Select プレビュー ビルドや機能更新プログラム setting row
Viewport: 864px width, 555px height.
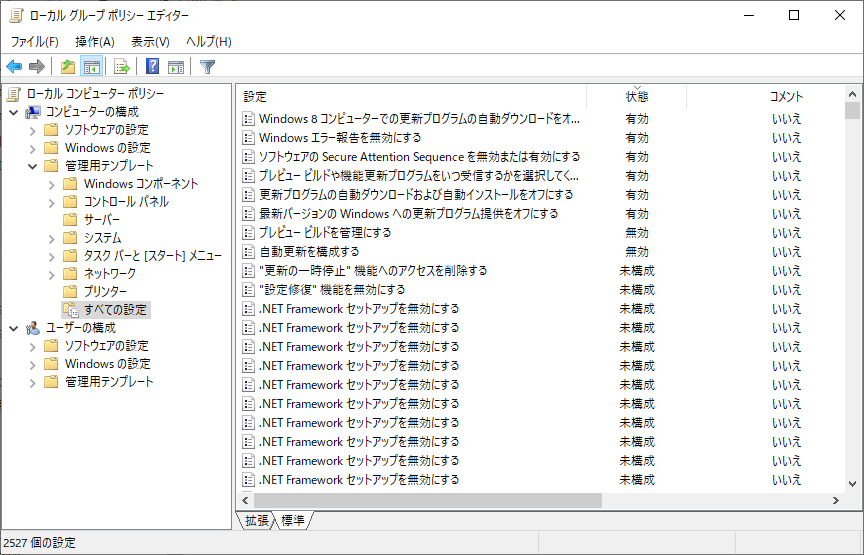(419, 176)
